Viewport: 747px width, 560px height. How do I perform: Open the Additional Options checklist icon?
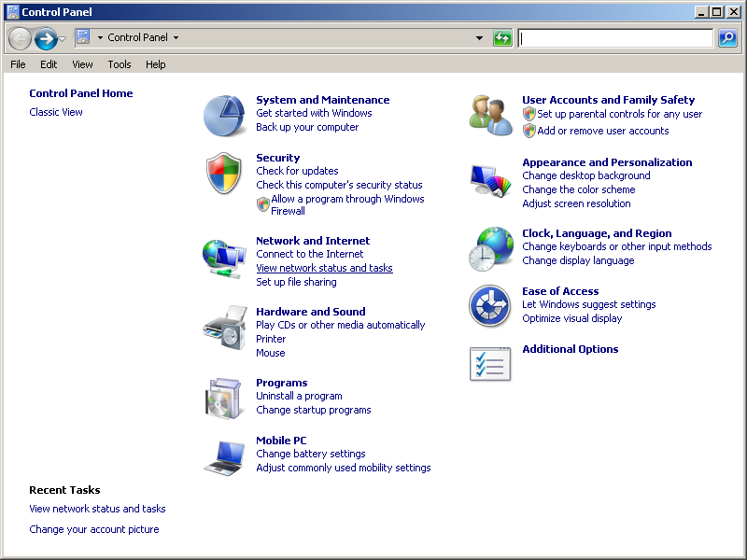tap(490, 364)
